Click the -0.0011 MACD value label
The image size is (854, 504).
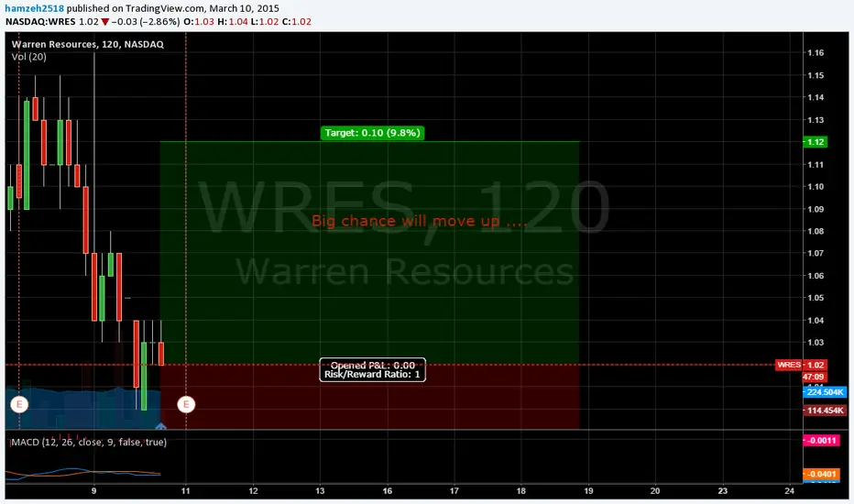pos(821,440)
